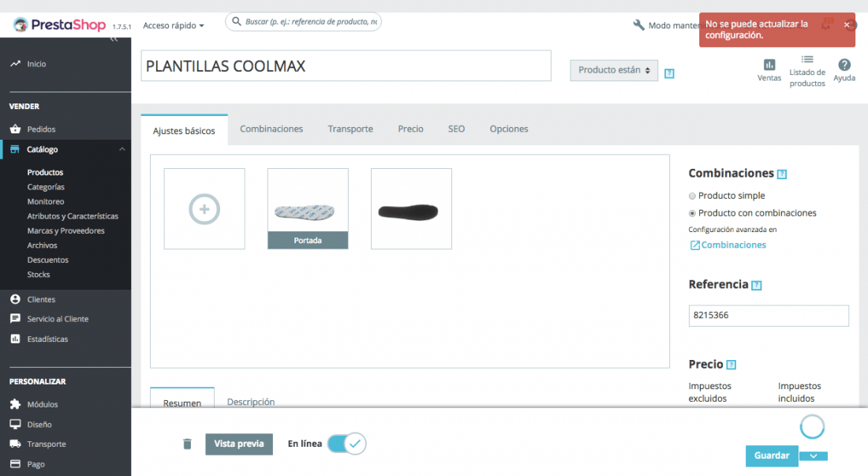Switch to Descripción tab

pos(251,402)
